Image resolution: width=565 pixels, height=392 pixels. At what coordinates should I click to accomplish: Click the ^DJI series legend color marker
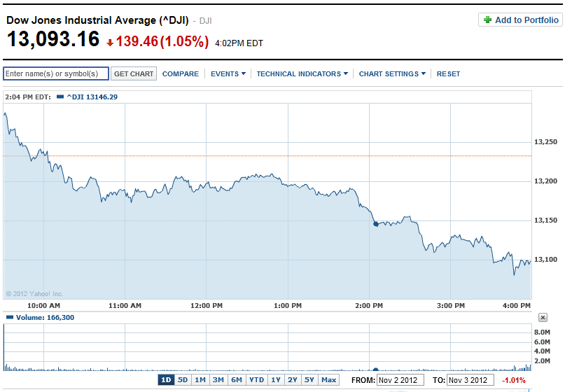(x=60, y=97)
